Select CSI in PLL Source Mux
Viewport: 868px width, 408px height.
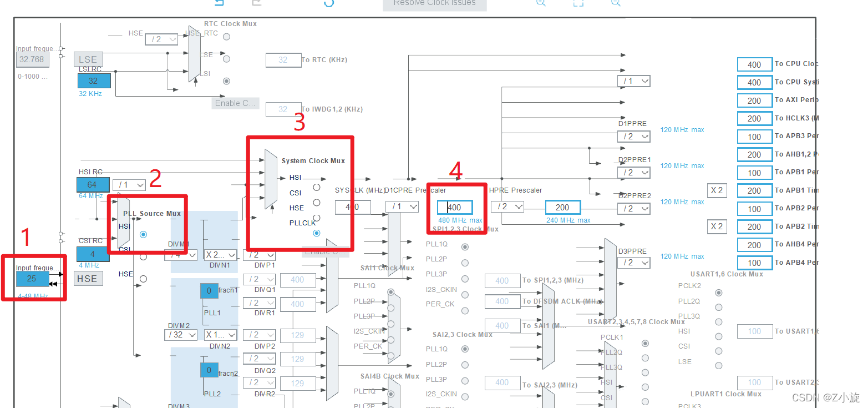pyautogui.click(x=143, y=256)
